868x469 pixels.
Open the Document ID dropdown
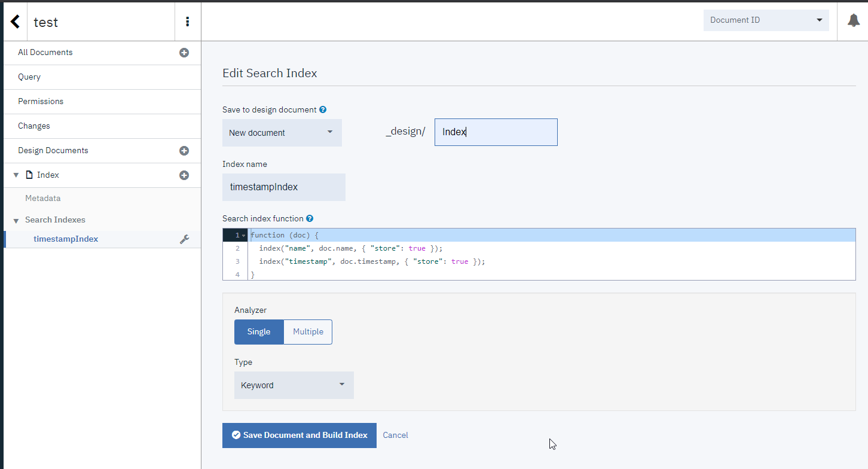pyautogui.click(x=766, y=20)
